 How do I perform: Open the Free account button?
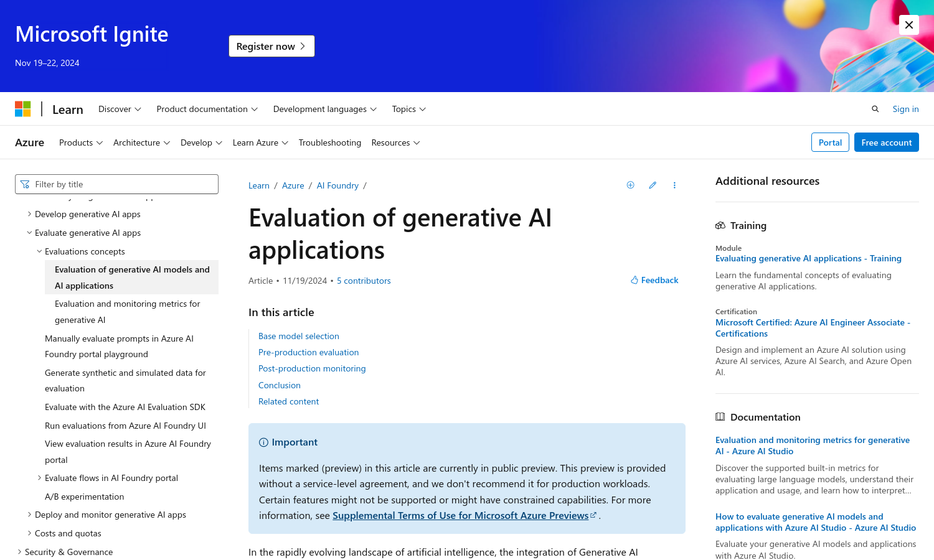point(886,142)
